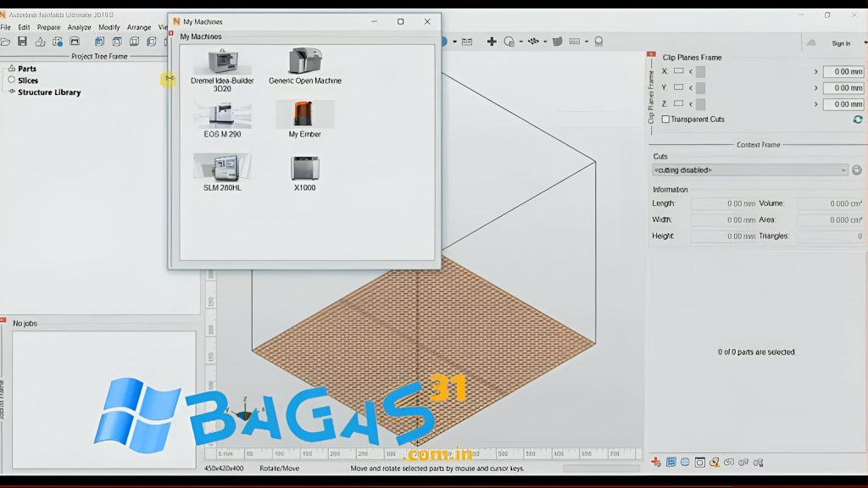Click Z clip plane decrease arrow
The width and height of the screenshot is (868, 488).
691,104
